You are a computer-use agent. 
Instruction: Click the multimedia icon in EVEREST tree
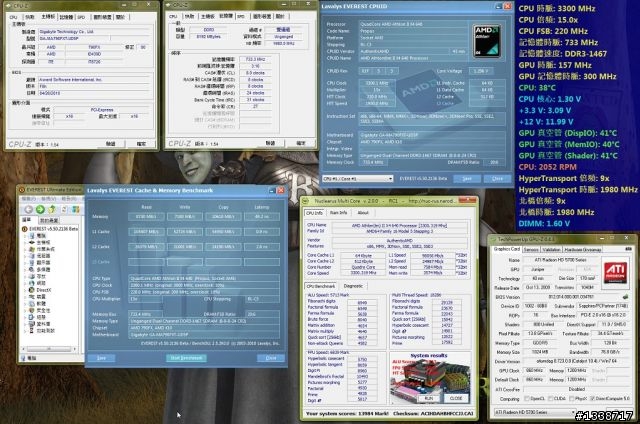click(31, 270)
